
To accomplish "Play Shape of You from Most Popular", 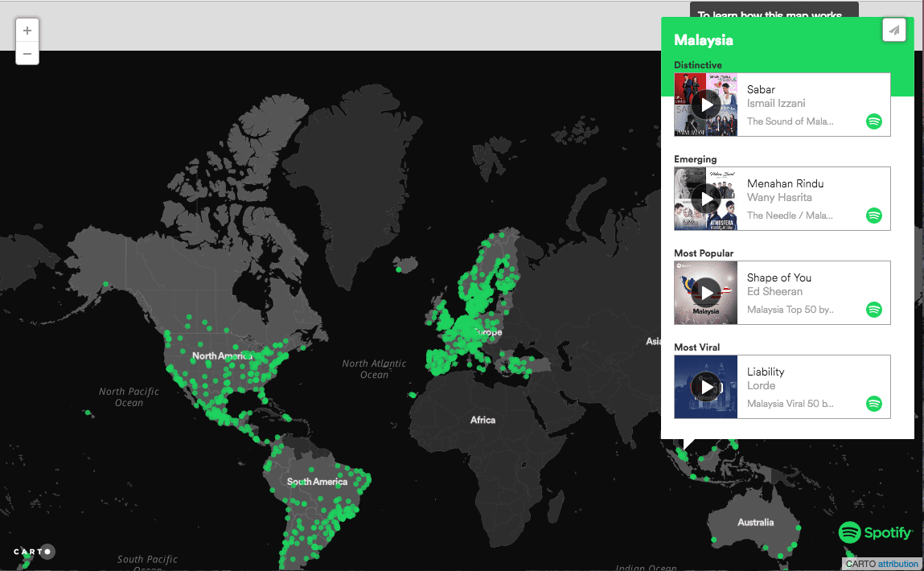I will coord(706,292).
